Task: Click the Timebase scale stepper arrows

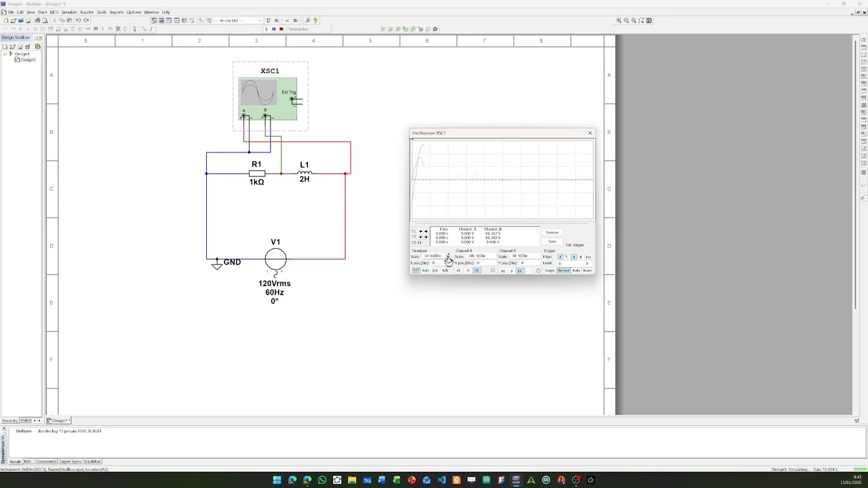Action: pyautogui.click(x=448, y=256)
